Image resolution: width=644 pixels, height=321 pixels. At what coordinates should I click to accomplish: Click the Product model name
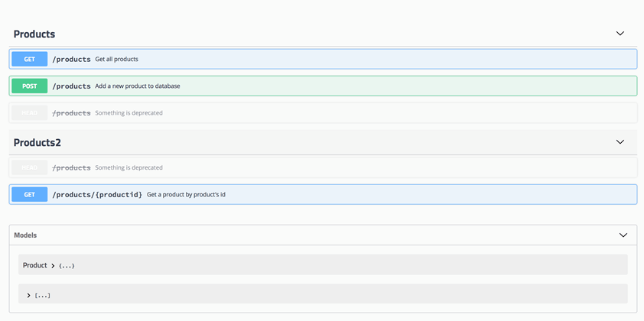click(x=35, y=265)
